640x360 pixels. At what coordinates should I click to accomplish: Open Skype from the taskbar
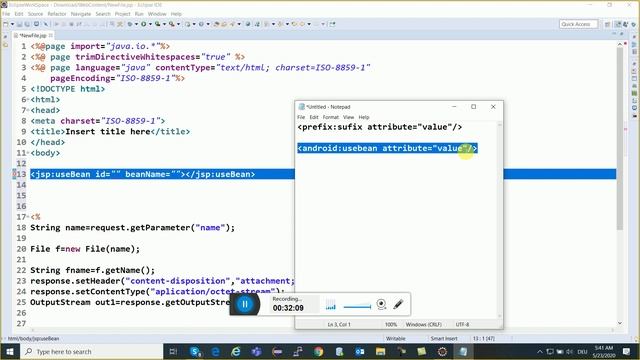click(195, 351)
